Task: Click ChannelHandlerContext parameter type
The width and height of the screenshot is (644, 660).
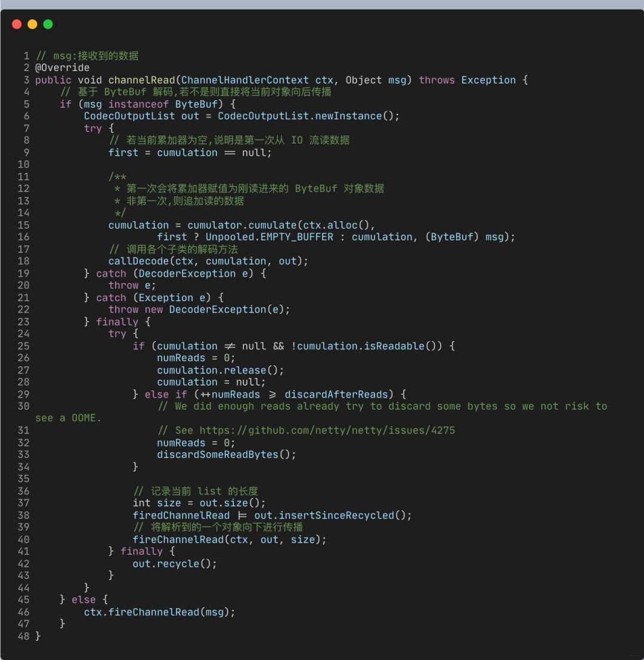Action: point(245,80)
